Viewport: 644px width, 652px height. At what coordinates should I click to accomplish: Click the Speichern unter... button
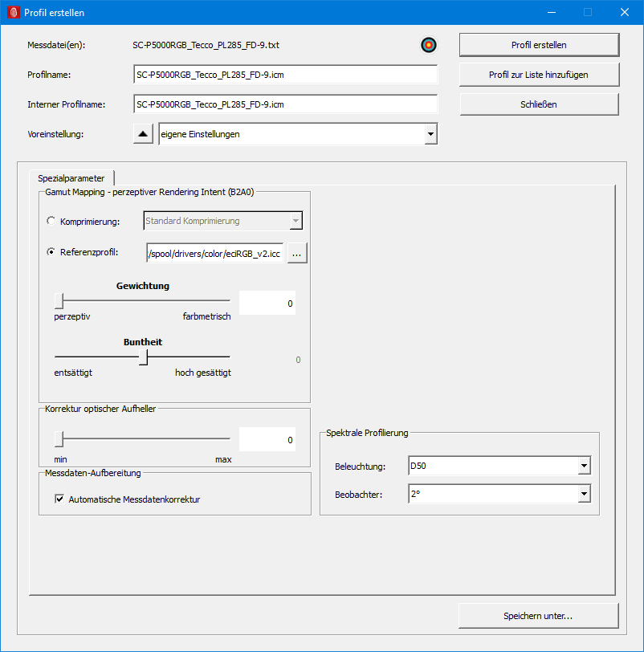point(539,617)
